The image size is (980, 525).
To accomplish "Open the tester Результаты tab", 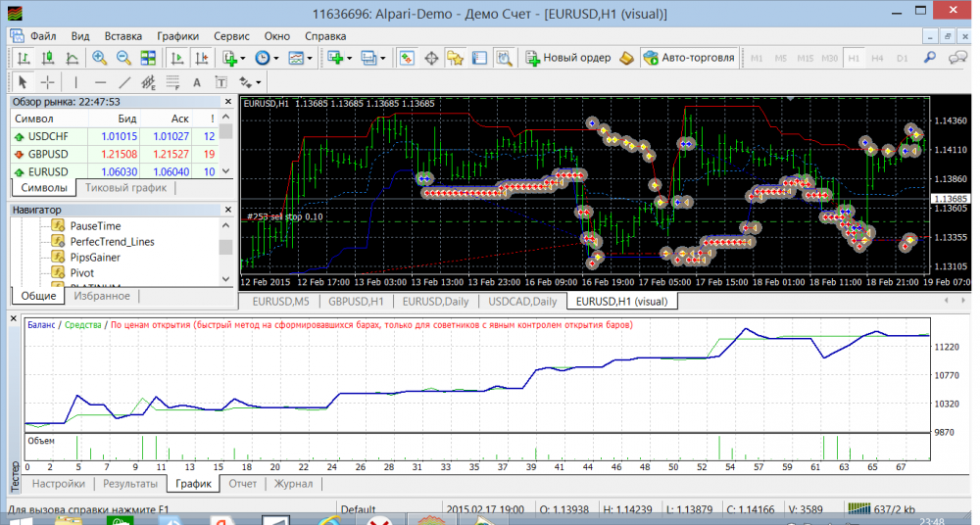I will point(130,484).
